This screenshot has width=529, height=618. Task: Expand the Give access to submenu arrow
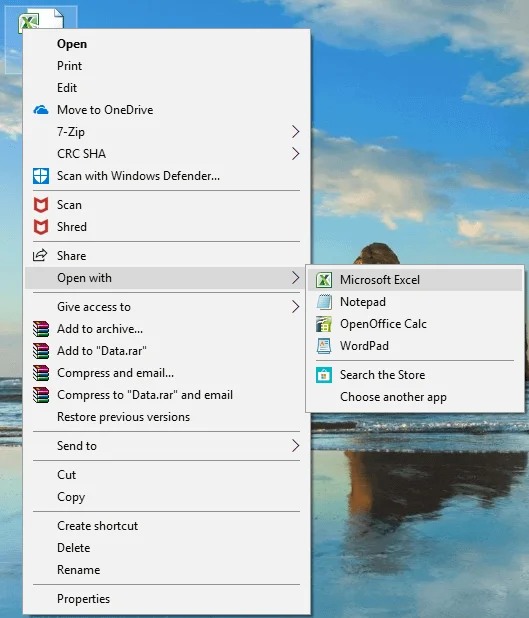296,307
